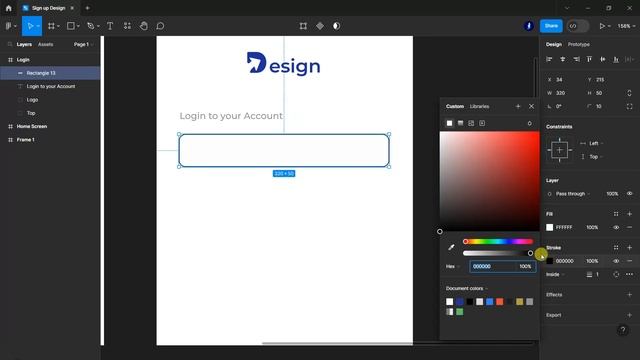This screenshot has width=640, height=360.
Task: Switch to the Prototype tab
Action: click(579, 44)
